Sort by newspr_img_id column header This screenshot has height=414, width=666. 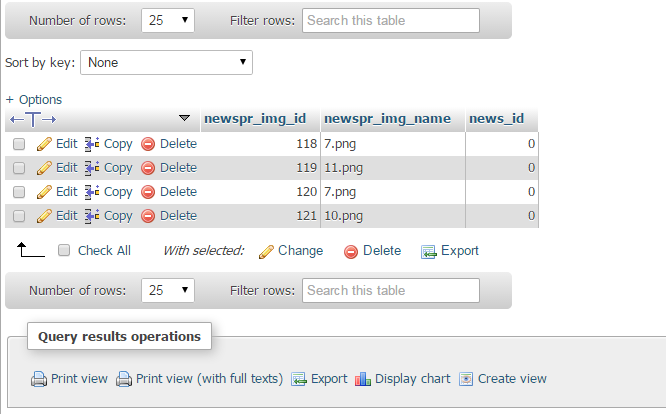255,118
